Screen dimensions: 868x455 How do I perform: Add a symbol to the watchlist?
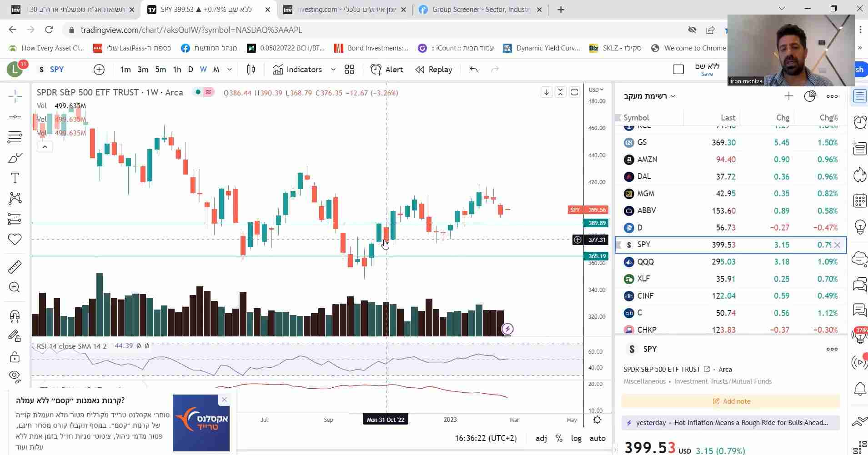[788, 96]
